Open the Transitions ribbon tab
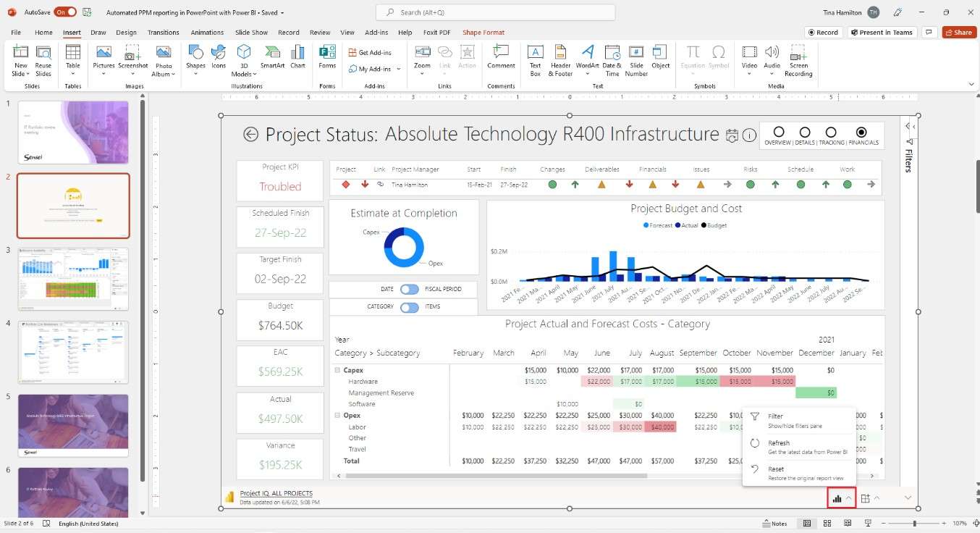 (163, 33)
